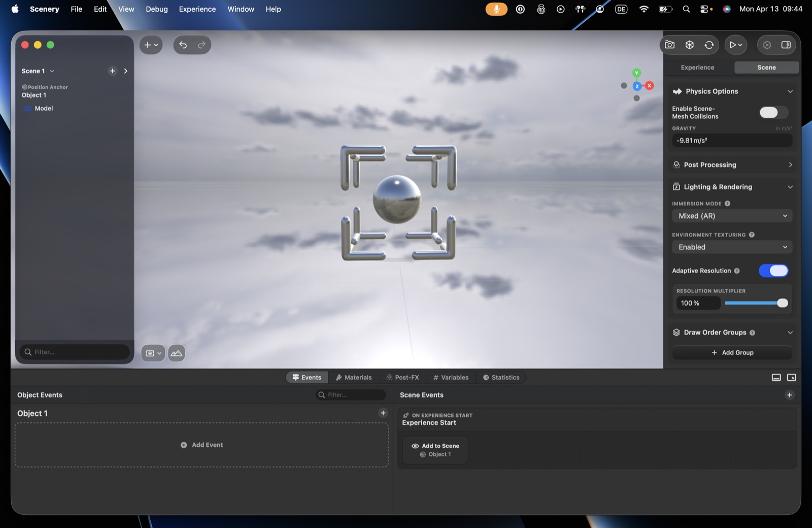Screen dimensions: 812x528
Task: Collapse the Lighting & Rendering section
Action: [x=790, y=187]
